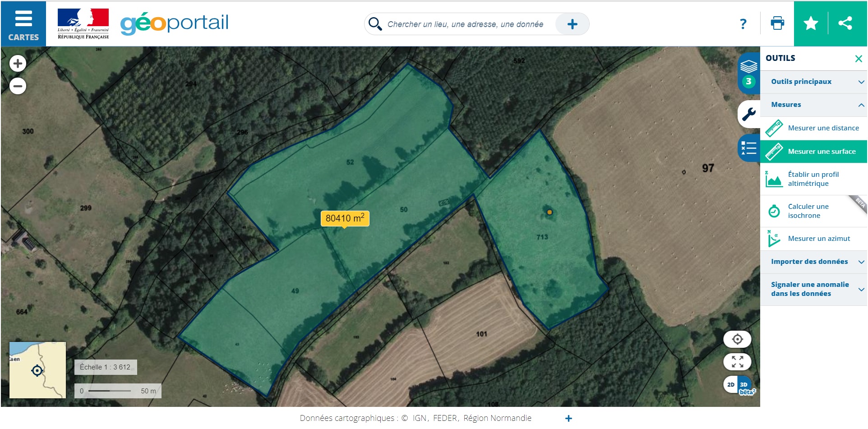
Task: Click the distance ruler icon
Action: (x=774, y=128)
